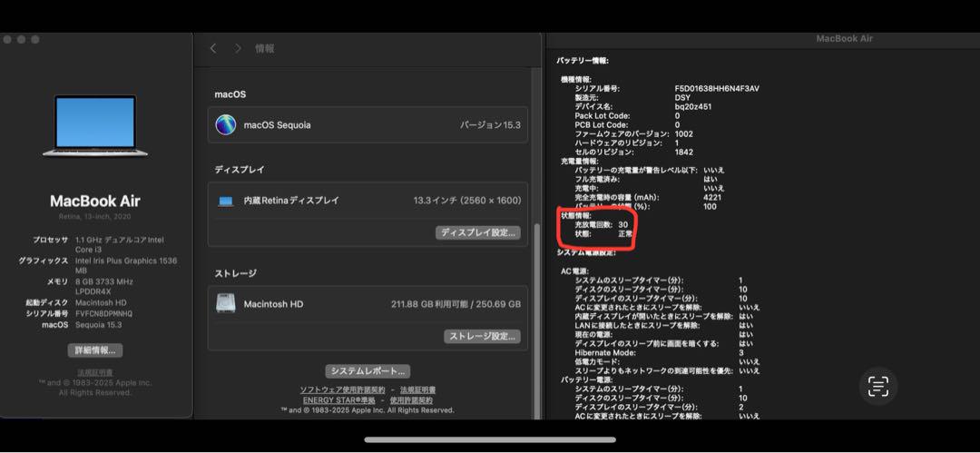Click 211.88 GB利用可能 / 250.69 GB text
The image size is (980, 453).
click(456, 304)
